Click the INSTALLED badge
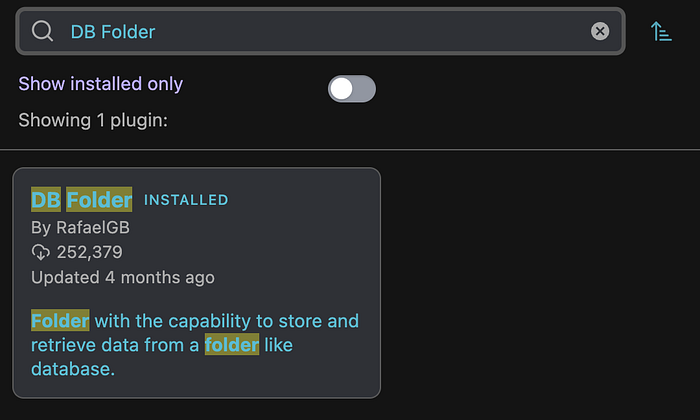Viewport: 700px width, 420px height. 186,200
